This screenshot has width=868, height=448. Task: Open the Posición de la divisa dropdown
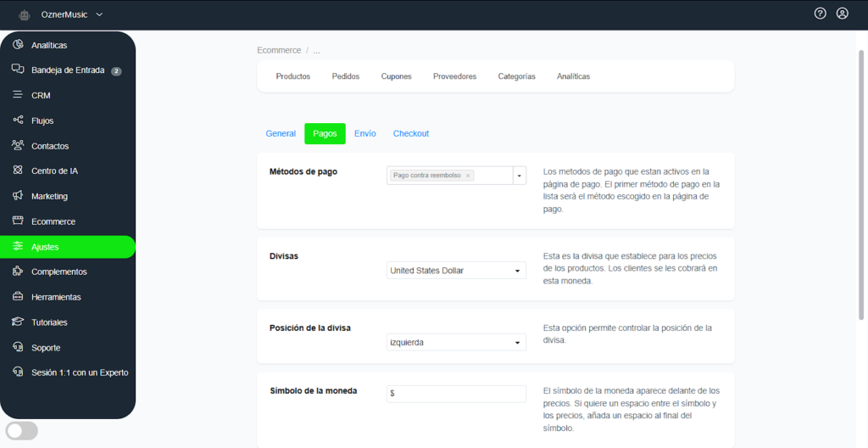456,343
